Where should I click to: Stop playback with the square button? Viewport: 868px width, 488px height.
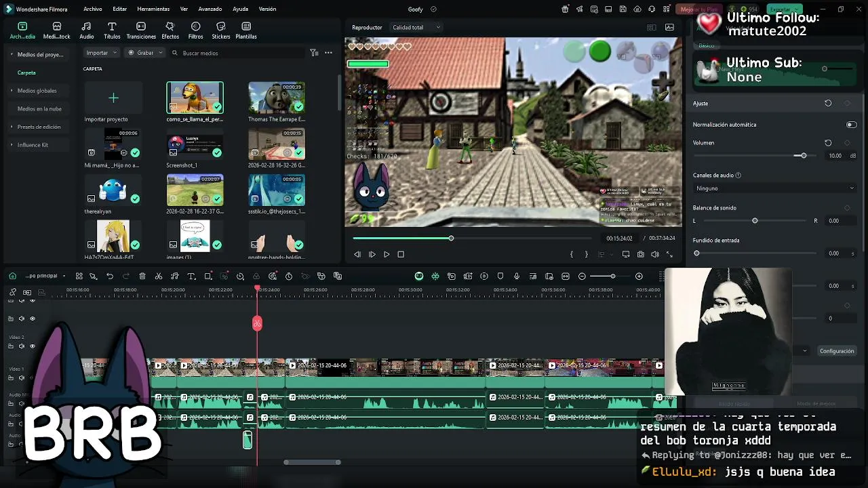pyautogui.click(x=401, y=254)
